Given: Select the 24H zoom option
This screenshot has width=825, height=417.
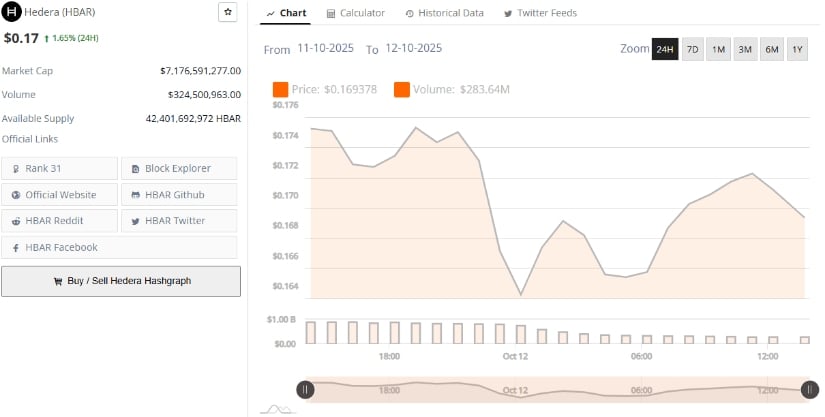Looking at the screenshot, I should tap(665, 49).
